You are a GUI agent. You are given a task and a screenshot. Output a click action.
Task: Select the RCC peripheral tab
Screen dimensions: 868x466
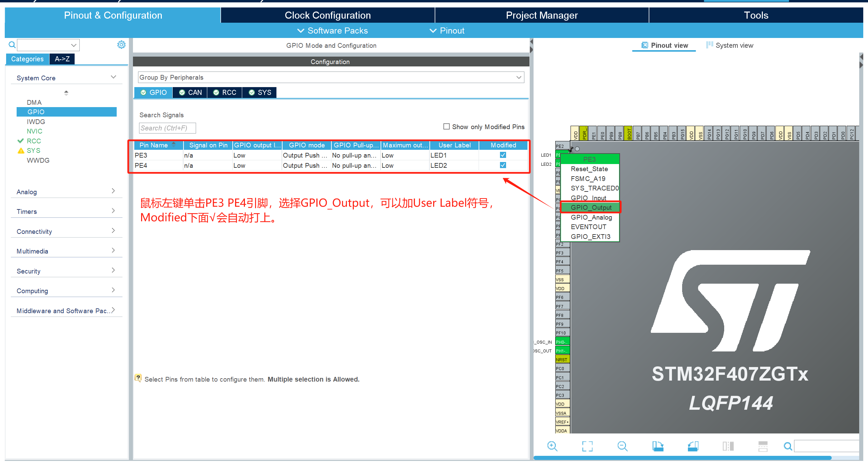click(225, 93)
